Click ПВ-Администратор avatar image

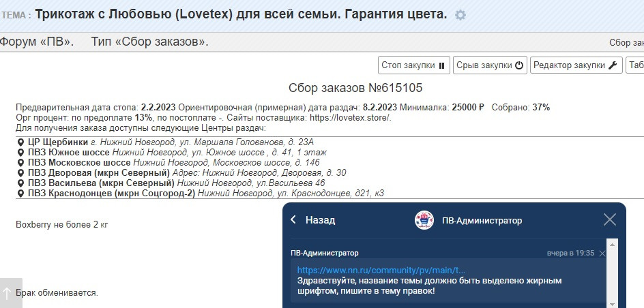[424, 220]
